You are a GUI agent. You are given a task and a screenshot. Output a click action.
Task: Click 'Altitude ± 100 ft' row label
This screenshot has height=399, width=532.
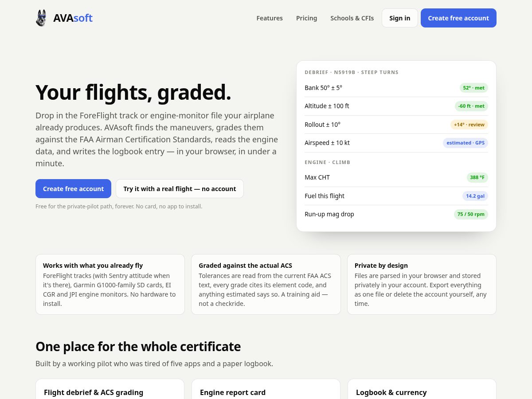pyautogui.click(x=327, y=106)
